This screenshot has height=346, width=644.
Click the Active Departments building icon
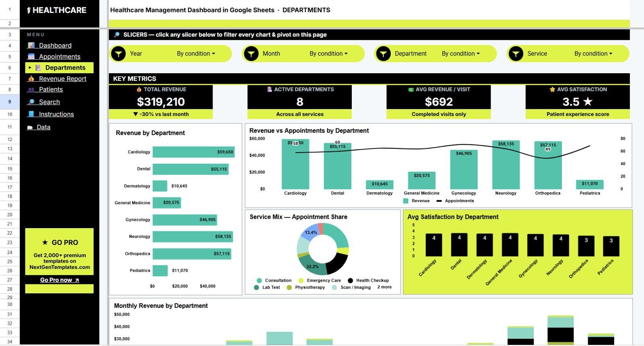(270, 89)
